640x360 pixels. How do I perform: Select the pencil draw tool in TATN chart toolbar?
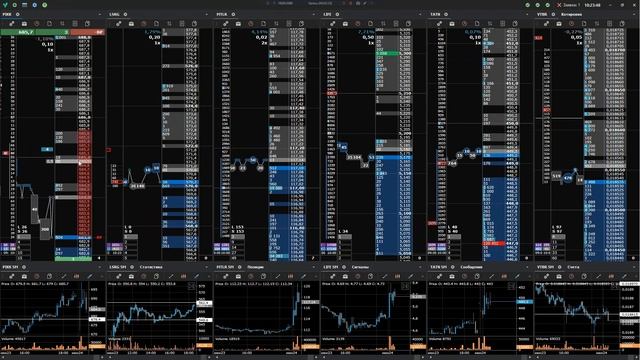point(517,276)
